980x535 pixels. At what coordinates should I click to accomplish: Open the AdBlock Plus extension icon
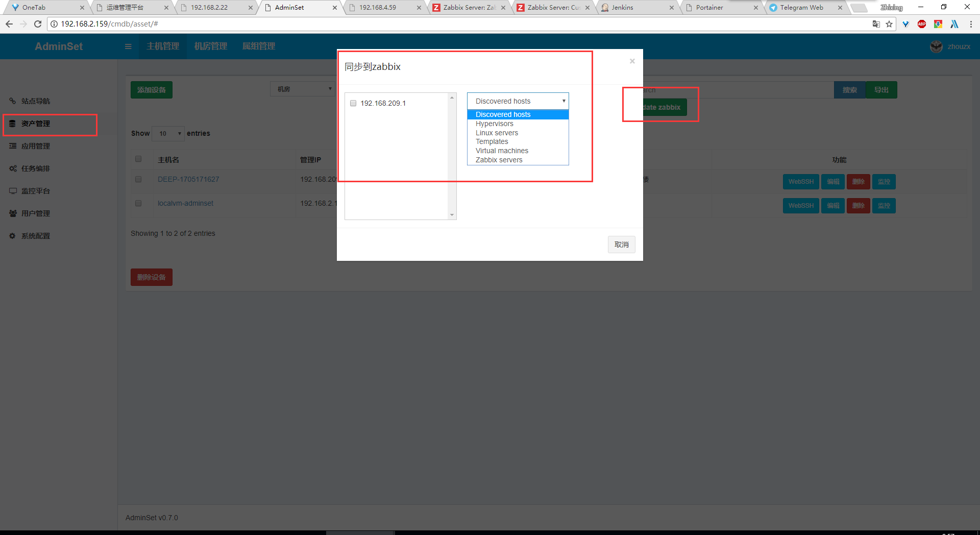(922, 24)
